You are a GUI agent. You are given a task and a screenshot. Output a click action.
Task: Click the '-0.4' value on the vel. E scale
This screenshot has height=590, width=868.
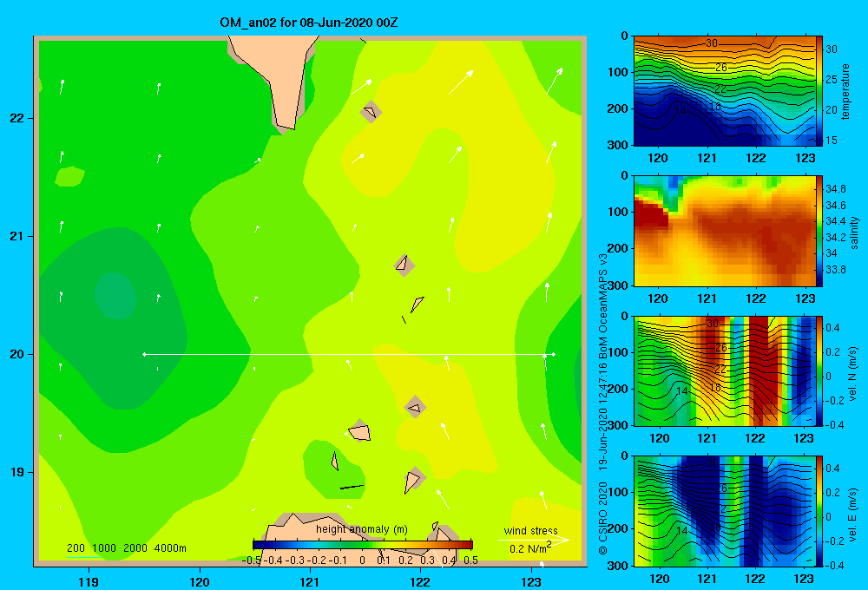(835, 565)
